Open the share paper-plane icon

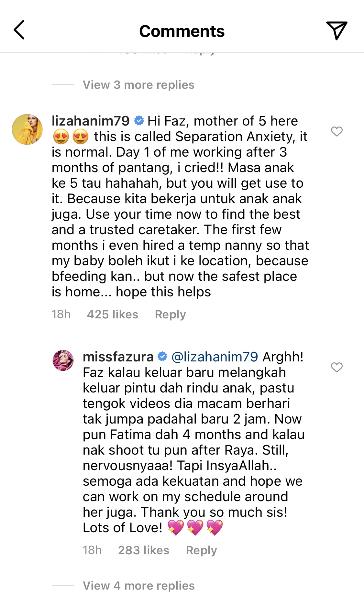click(x=336, y=30)
